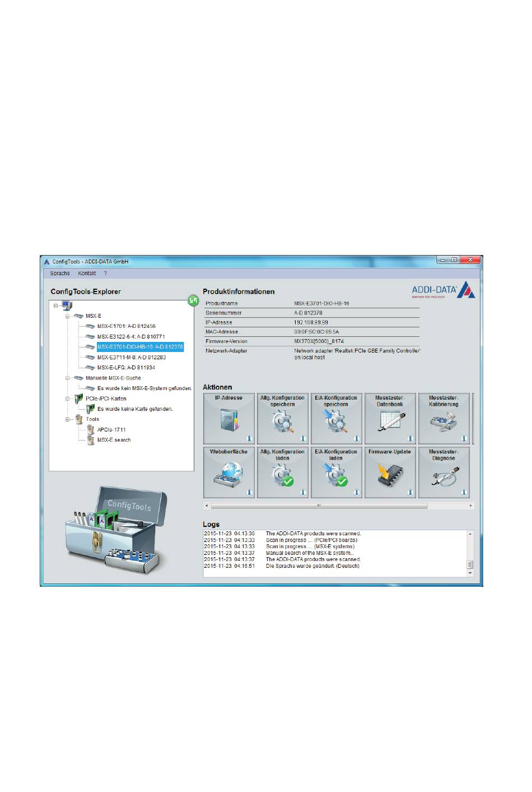Viewport: 532px width, 792px height.
Task: Click the green refresh icon in Explorer
Action: click(193, 301)
